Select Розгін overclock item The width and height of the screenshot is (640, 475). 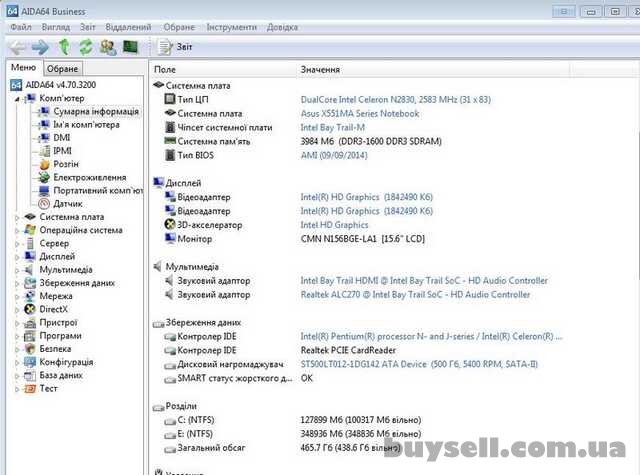66,164
